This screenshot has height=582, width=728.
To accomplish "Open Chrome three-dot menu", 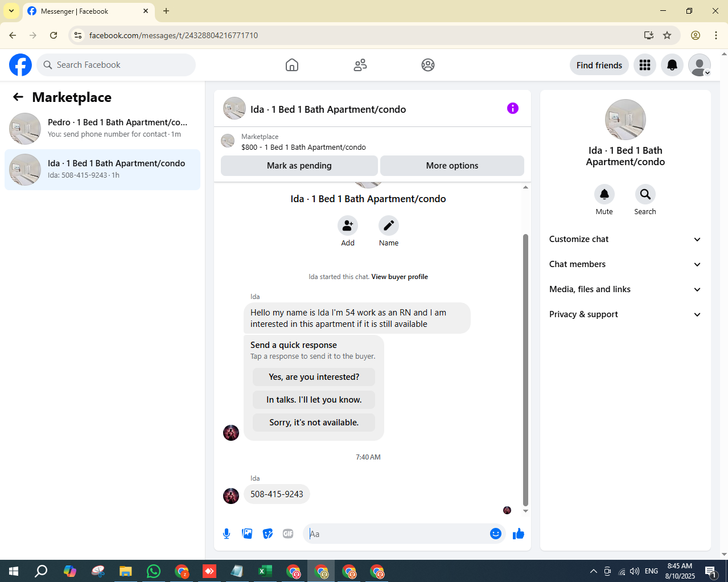I will 716,35.
